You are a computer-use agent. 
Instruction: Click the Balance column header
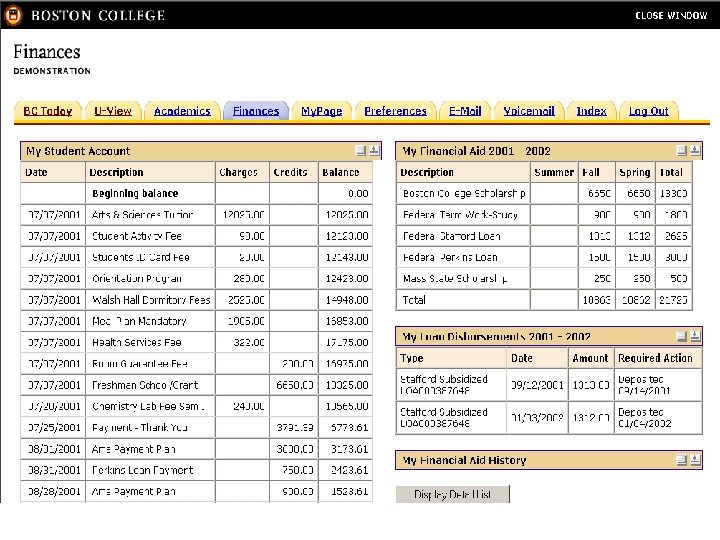pos(345,172)
